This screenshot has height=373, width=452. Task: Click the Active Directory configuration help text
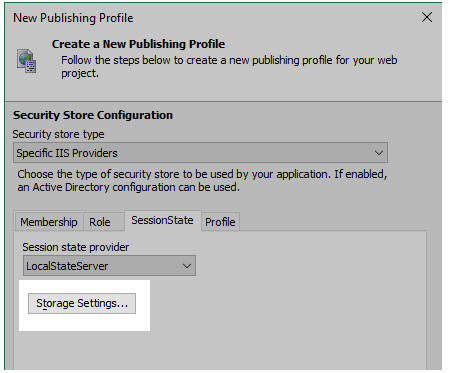point(128,187)
